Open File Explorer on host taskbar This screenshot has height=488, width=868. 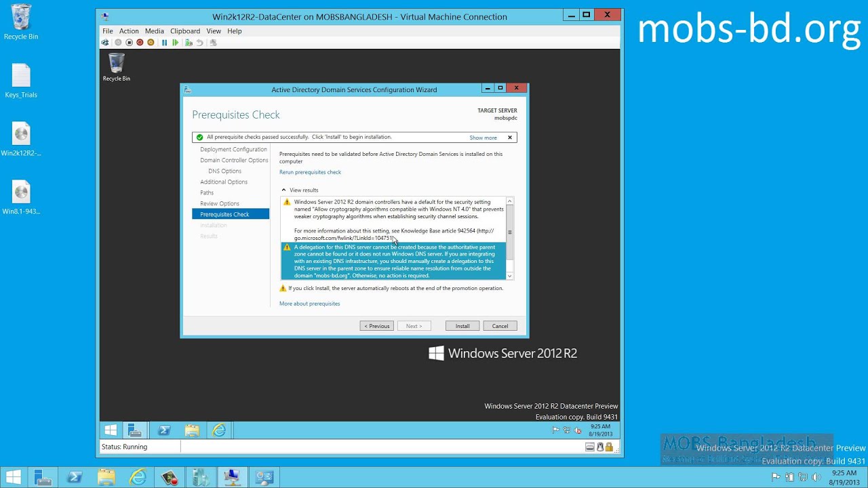pyautogui.click(x=106, y=477)
